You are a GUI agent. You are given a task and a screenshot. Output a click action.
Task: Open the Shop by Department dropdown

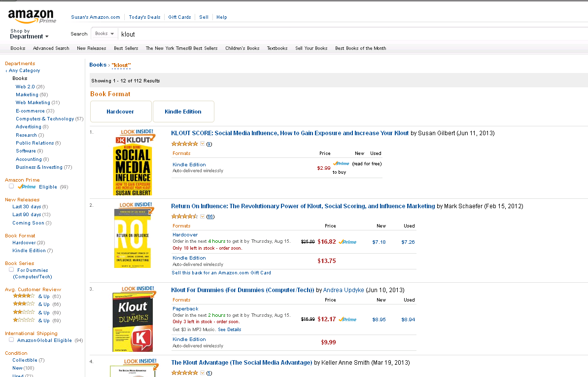(x=29, y=34)
